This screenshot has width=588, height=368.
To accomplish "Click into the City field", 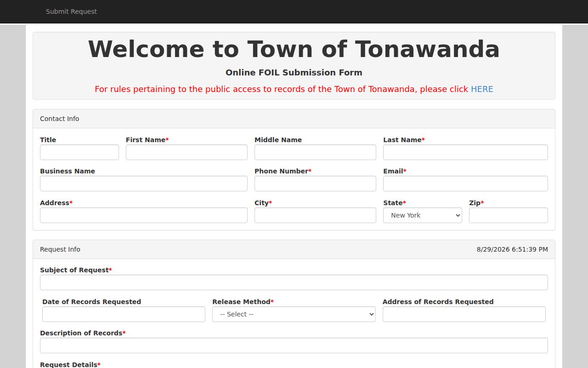I will coord(315,215).
